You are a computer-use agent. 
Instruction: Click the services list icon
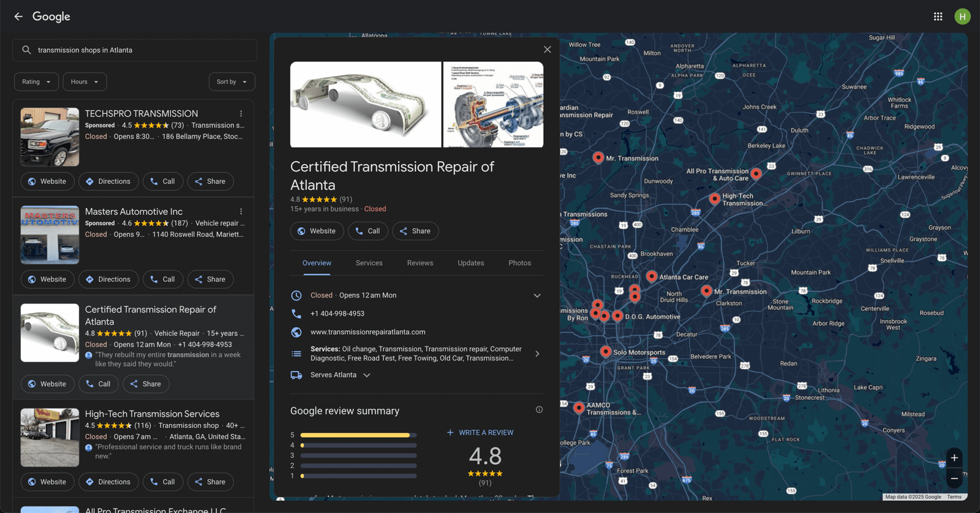[296, 354]
